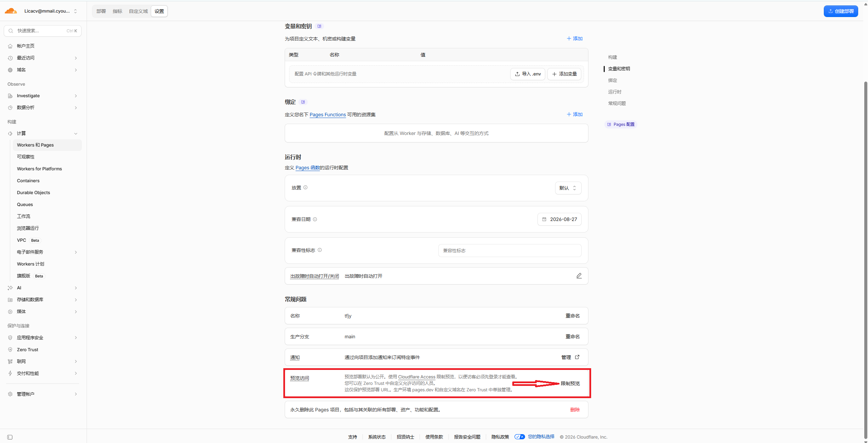The width and height of the screenshot is (868, 443).
Task: Click the account home house icon
Action: tap(10, 46)
